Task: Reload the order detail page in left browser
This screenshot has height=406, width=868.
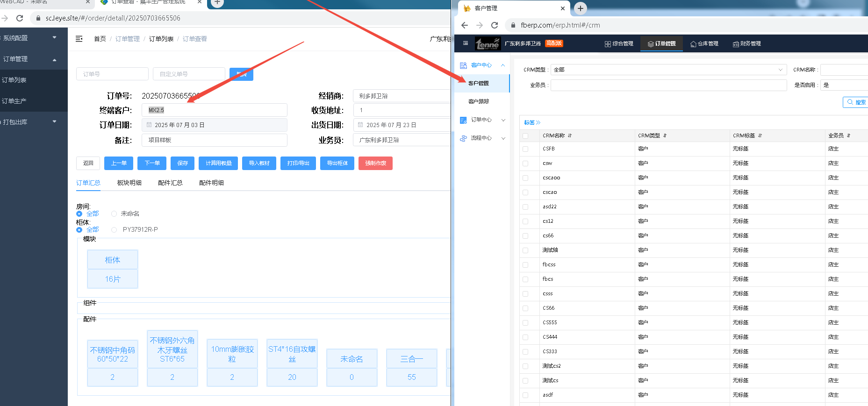Action: click(20, 18)
